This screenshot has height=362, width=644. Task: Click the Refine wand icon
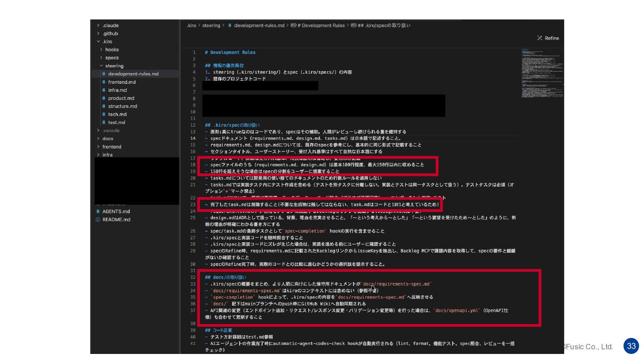click(x=539, y=38)
